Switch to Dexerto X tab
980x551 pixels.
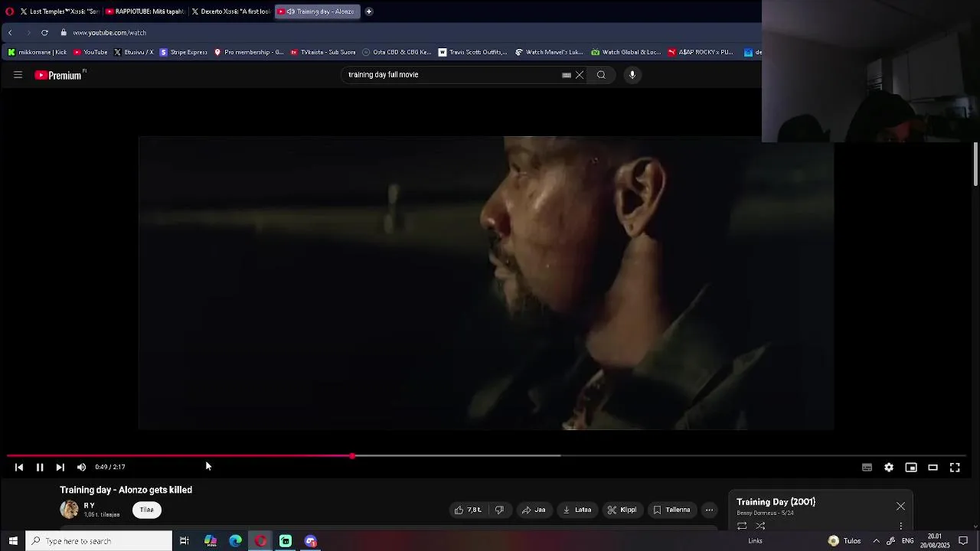click(x=230, y=11)
